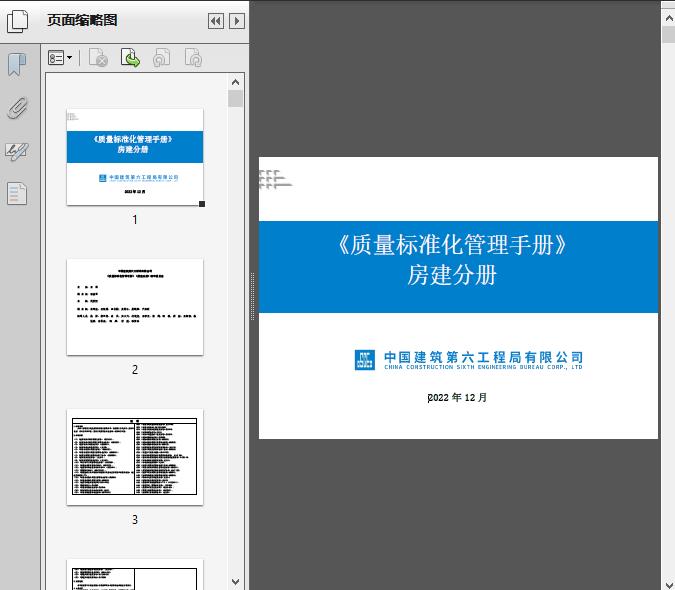Viewport: 675px width, 590px height.
Task: Expand panel with right-arrow button
Action: tap(237, 21)
